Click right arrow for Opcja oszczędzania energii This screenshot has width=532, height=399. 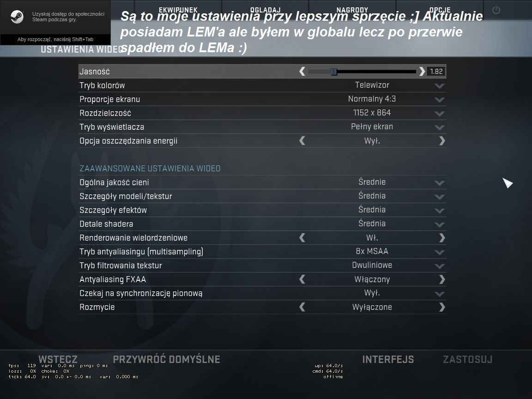click(442, 141)
